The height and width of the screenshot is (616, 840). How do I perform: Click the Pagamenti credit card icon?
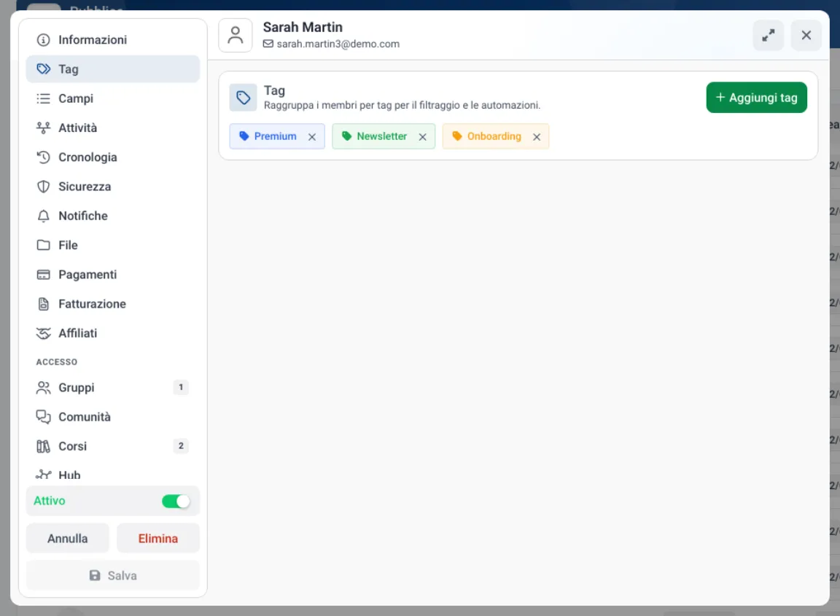coord(44,275)
